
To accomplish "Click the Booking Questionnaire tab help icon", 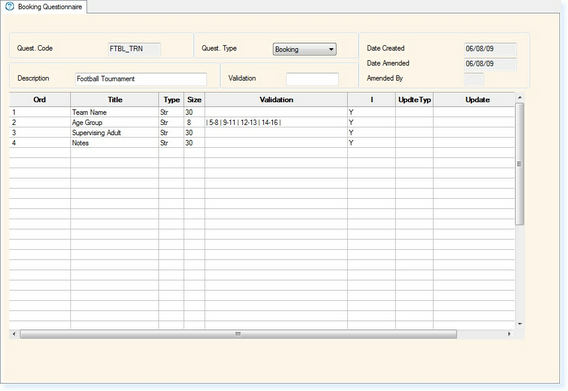I will [x=9, y=7].
